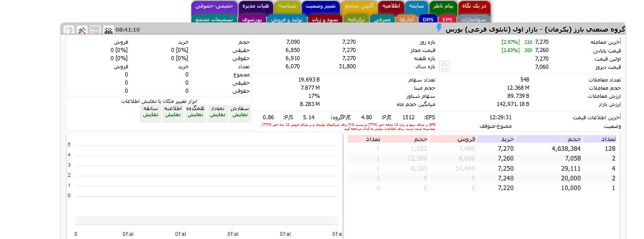
Task: Click the sliders settings icon near قیمت دیروز
Action: point(445,66)
